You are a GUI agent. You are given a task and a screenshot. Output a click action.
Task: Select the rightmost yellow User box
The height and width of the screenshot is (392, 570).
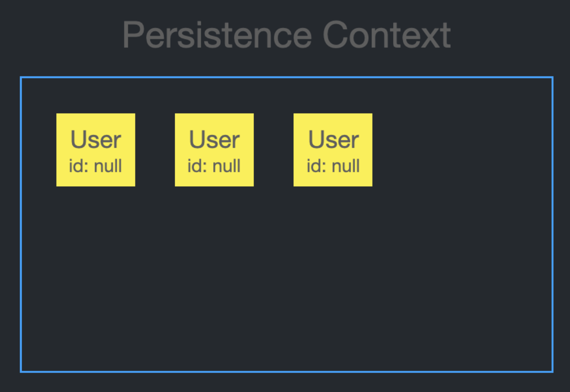coord(333,150)
